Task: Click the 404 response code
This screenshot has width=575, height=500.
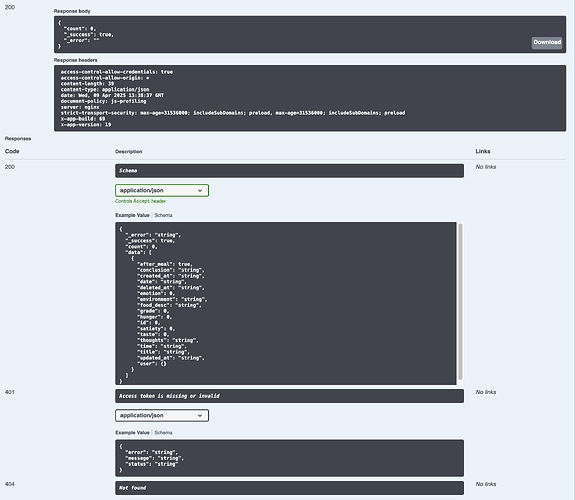Action: pyautogui.click(x=10, y=484)
